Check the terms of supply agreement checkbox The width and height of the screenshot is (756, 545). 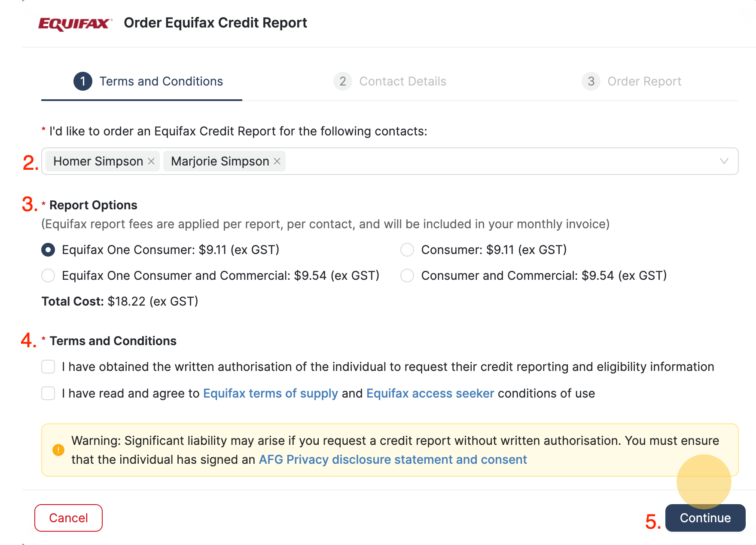[48, 393]
